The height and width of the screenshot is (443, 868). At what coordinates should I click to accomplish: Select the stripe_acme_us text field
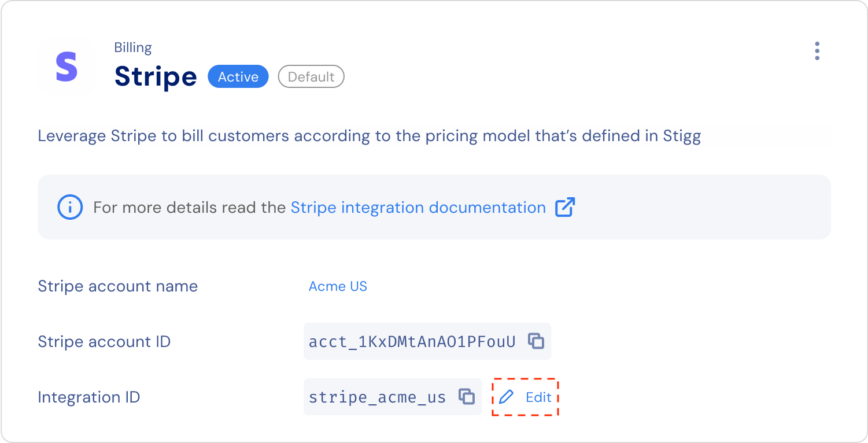378,397
